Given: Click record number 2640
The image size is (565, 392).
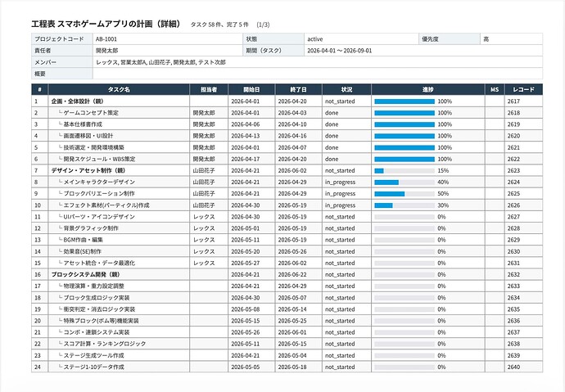Looking at the screenshot, I should [x=514, y=367].
